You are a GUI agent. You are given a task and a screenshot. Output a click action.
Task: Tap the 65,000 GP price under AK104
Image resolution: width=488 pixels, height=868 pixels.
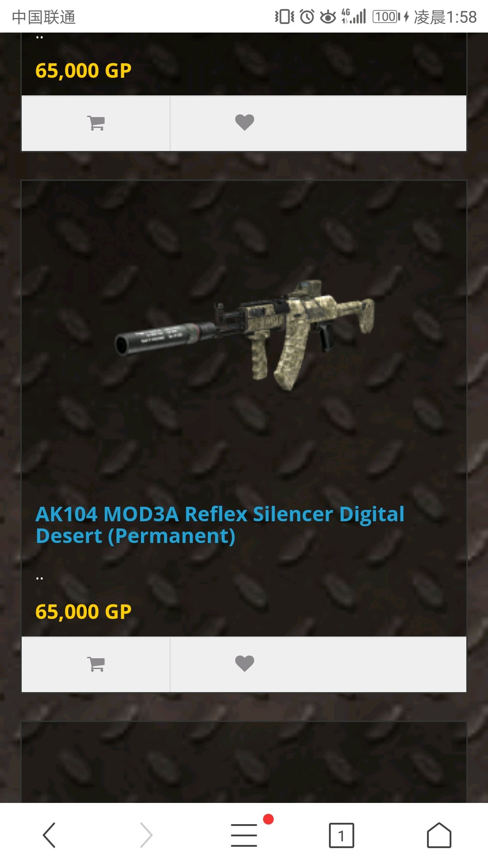[x=83, y=612]
